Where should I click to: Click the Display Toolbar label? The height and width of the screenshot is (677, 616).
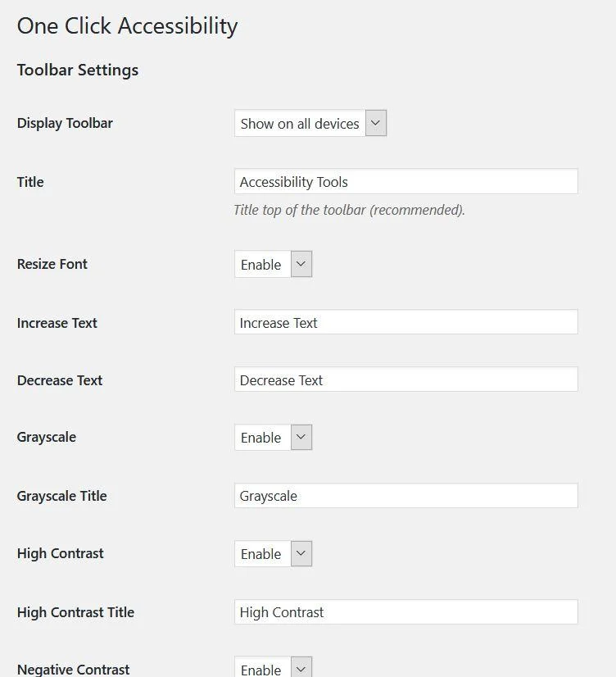65,123
